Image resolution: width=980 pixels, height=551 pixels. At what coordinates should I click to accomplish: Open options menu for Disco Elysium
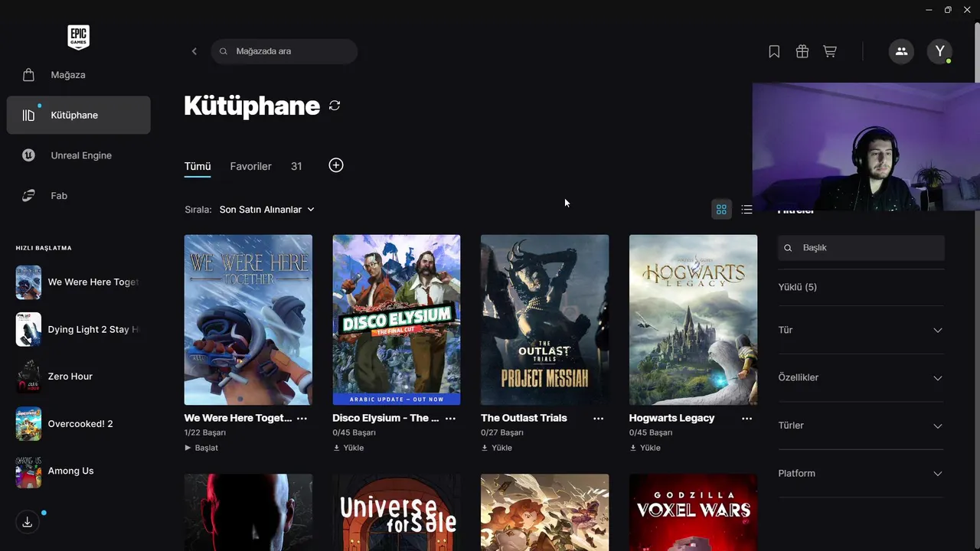[450, 419]
